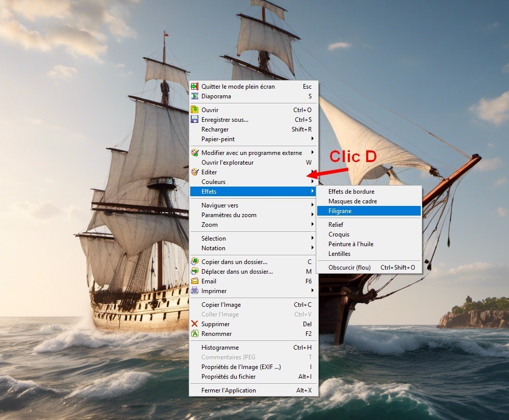Image resolution: width=509 pixels, height=420 pixels.
Task: Apply the Croquis effect
Action: [369, 234]
